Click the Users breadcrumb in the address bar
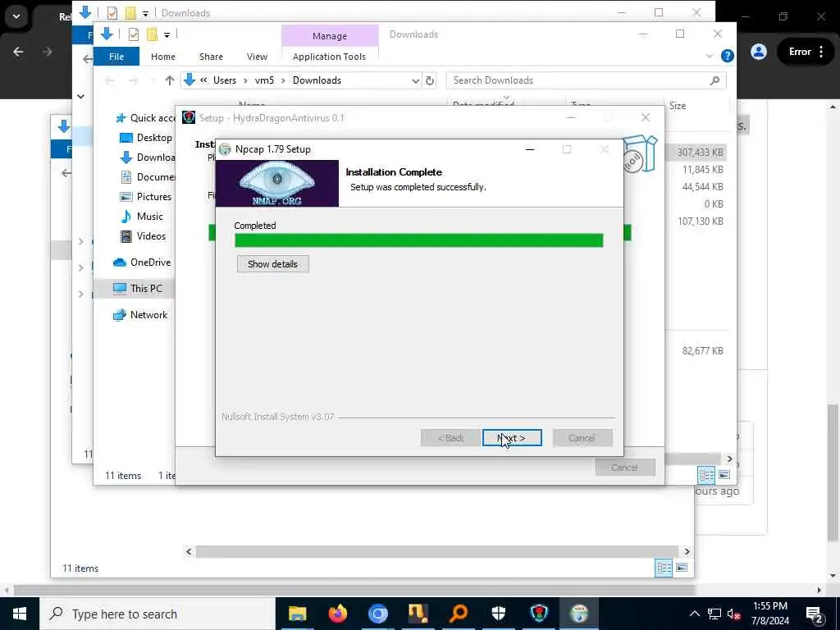Screen dimensions: 840x630 point(225,80)
